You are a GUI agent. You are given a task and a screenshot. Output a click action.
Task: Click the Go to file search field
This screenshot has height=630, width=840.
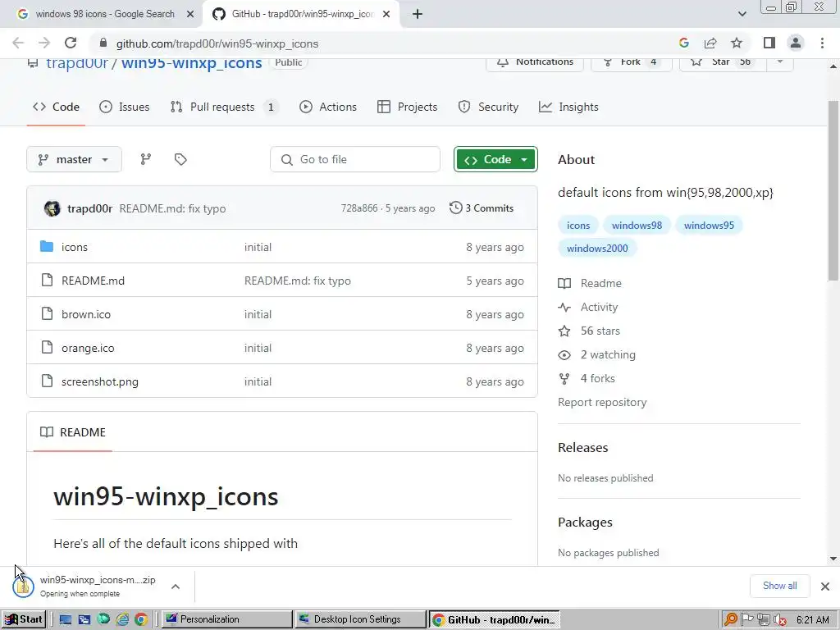(x=355, y=159)
